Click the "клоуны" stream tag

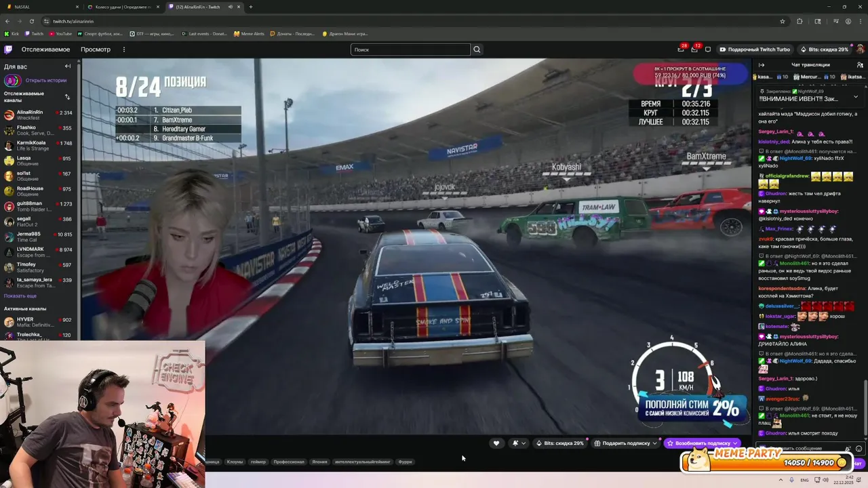pos(235,462)
